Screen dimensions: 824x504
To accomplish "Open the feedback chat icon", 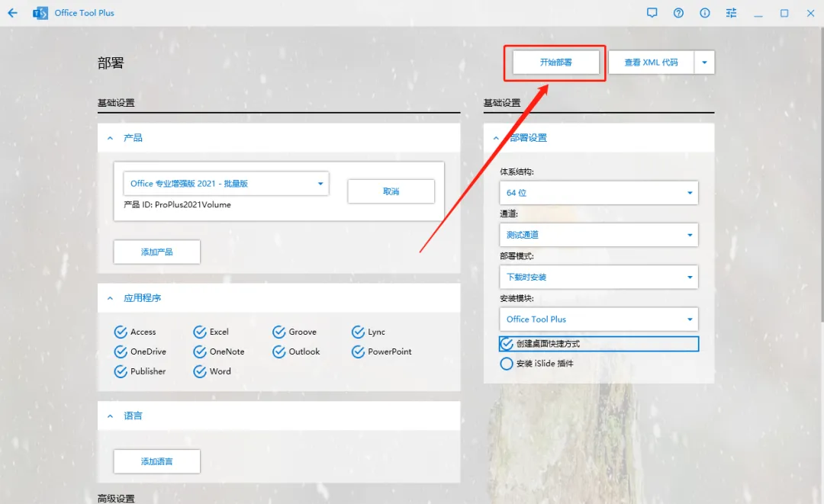I will point(652,13).
